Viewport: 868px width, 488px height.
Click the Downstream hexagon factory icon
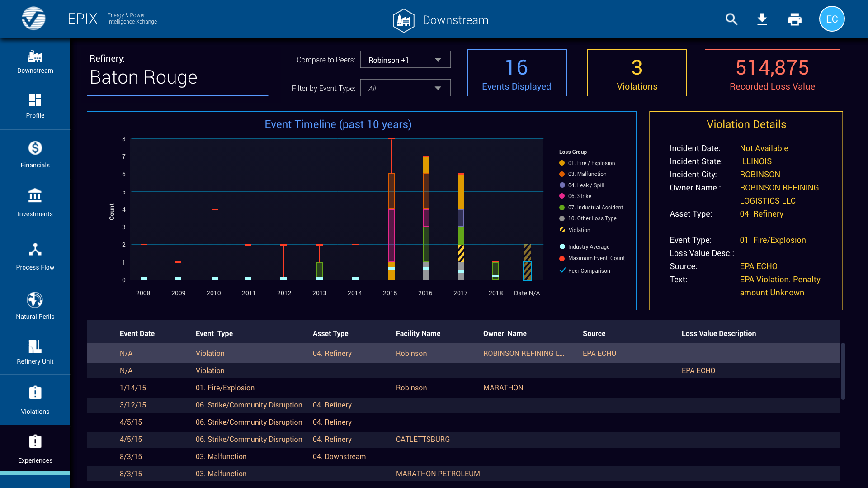pos(403,20)
